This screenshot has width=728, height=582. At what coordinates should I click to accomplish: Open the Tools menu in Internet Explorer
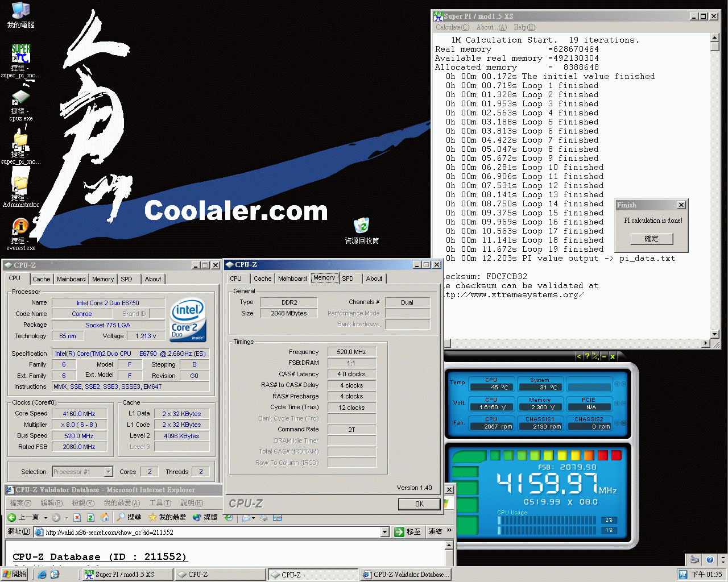[160, 503]
